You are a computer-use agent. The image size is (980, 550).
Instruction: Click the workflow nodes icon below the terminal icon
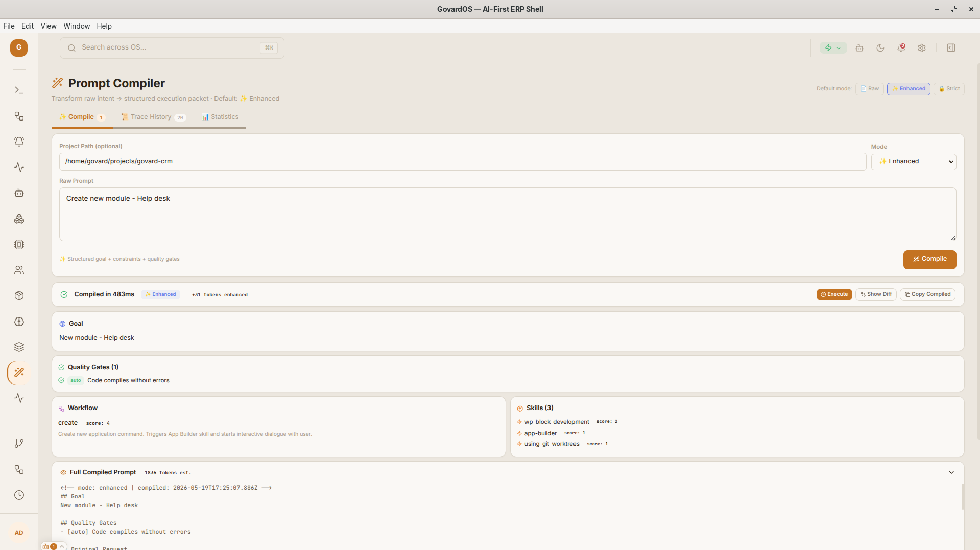[x=19, y=116]
